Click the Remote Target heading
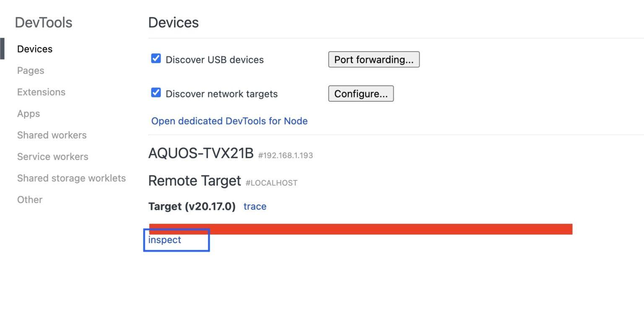The height and width of the screenshot is (314, 644). coord(195,181)
